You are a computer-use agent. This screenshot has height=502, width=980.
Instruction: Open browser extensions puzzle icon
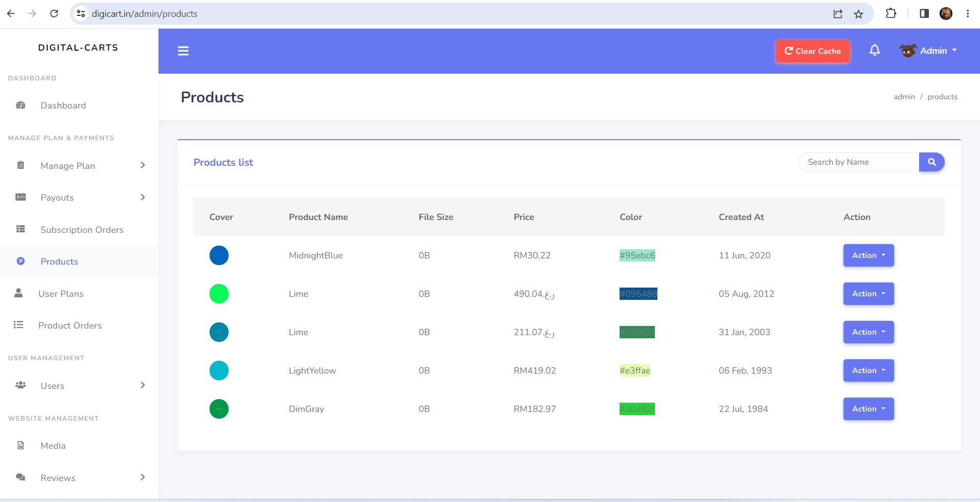coord(891,14)
